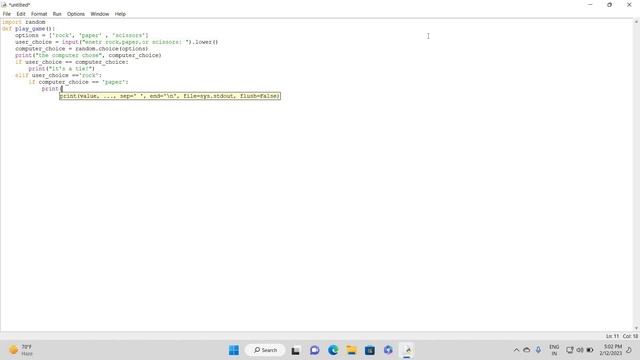Open the Format menu
The width and height of the screenshot is (640, 360).
[39, 14]
